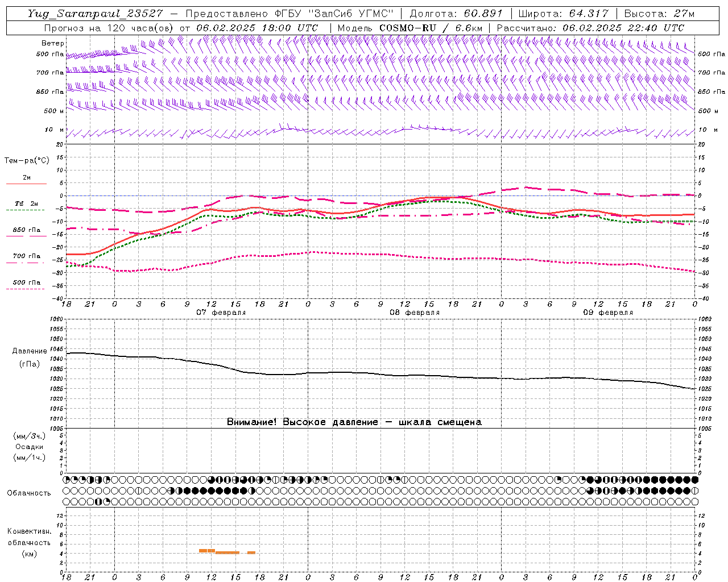
Task: Click the date label 09 февраля
Action: [608, 313]
